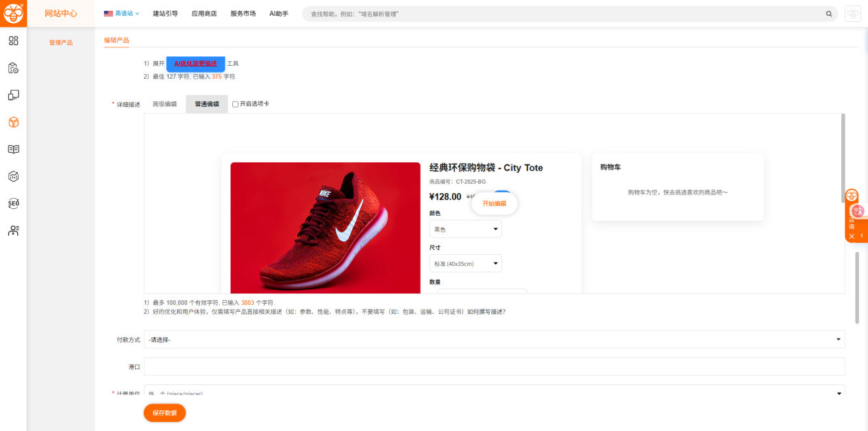Open the statistics chart icon in sidebar
868x431 pixels.
(13, 176)
